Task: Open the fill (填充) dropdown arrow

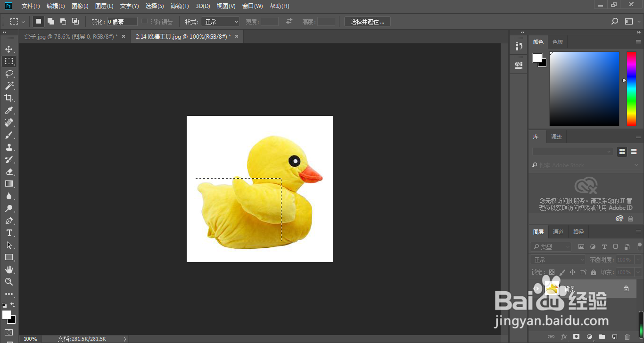Action: tap(638, 272)
